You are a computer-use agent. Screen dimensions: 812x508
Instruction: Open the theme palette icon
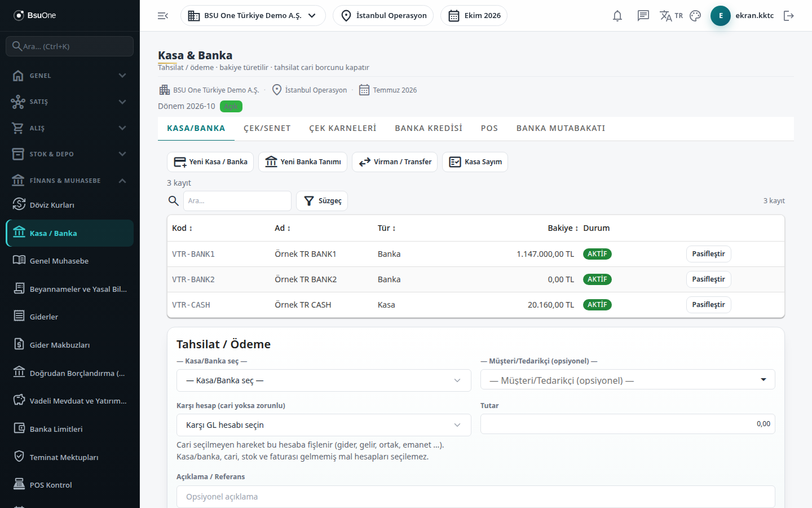tap(695, 16)
